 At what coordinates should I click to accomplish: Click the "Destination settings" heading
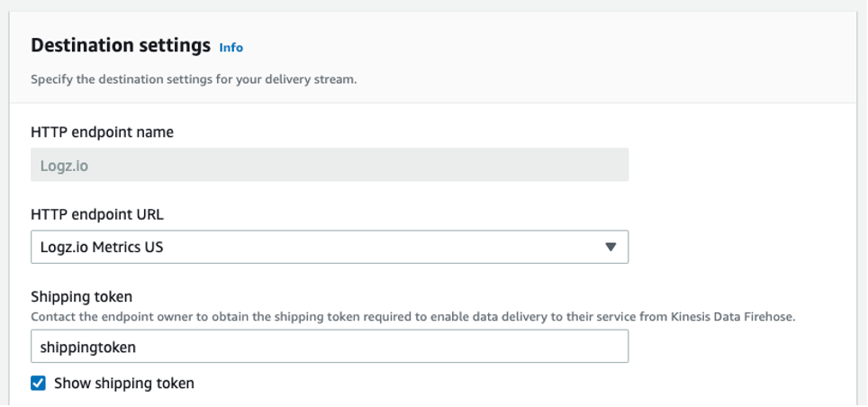[121, 45]
